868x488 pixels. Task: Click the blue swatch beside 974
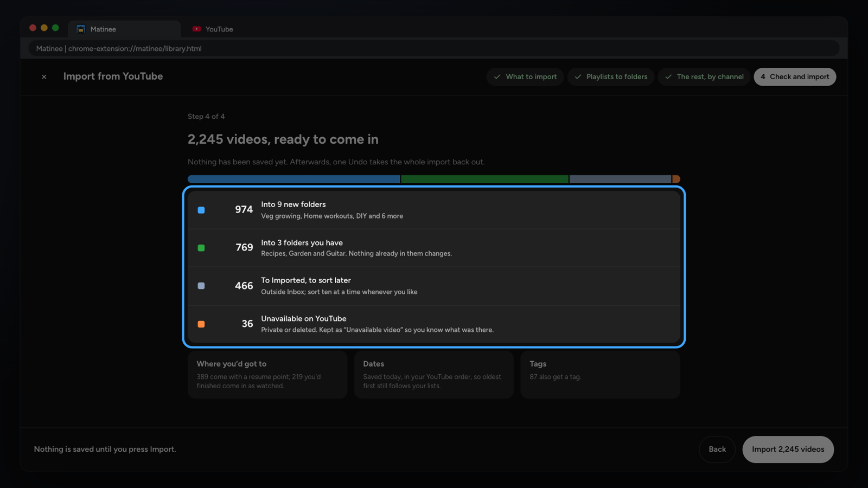pos(201,210)
